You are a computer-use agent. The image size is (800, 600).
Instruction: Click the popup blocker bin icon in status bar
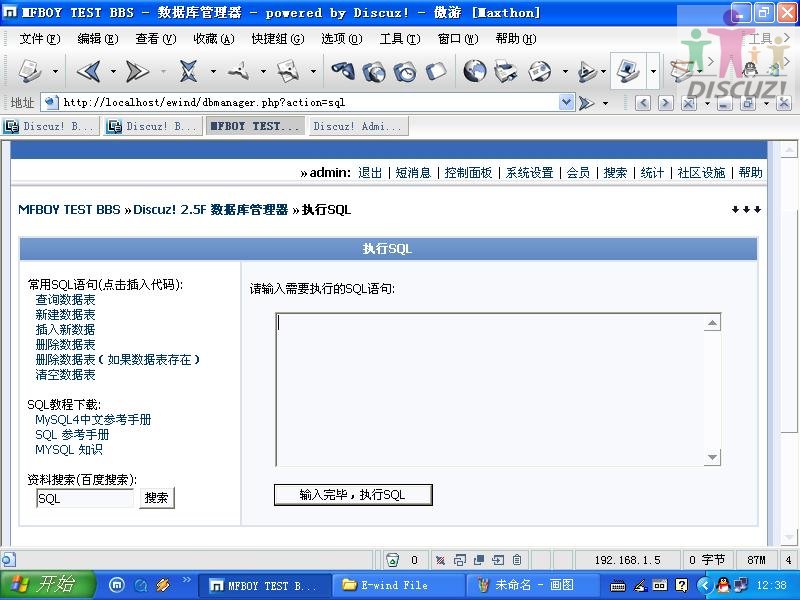[x=392, y=560]
